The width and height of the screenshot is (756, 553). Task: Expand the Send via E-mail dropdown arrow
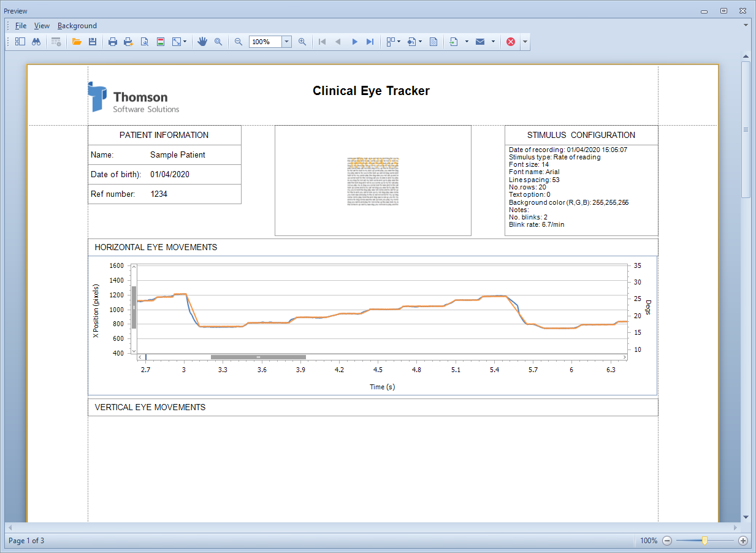click(493, 42)
